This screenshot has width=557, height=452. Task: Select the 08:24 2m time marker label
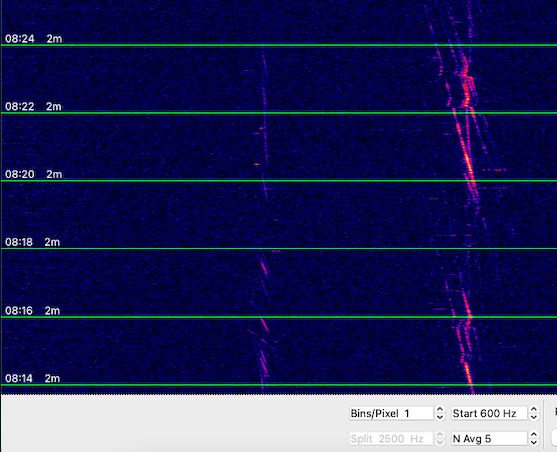[33, 38]
